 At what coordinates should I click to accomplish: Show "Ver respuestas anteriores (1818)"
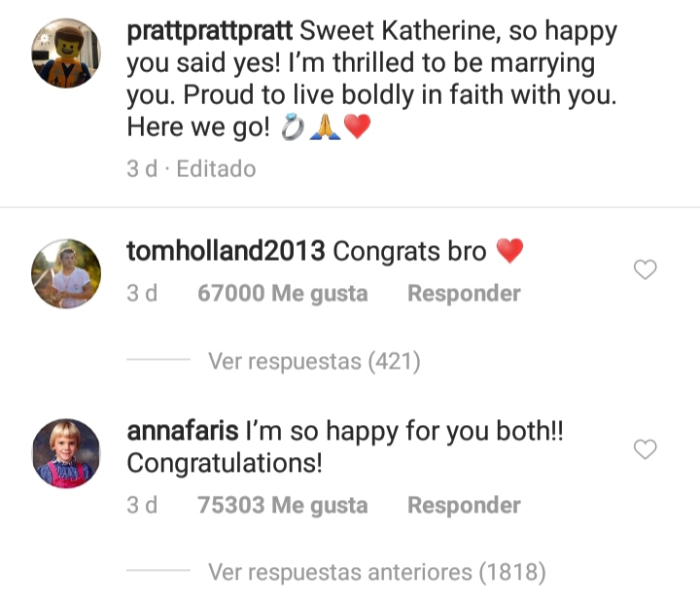click(x=377, y=572)
